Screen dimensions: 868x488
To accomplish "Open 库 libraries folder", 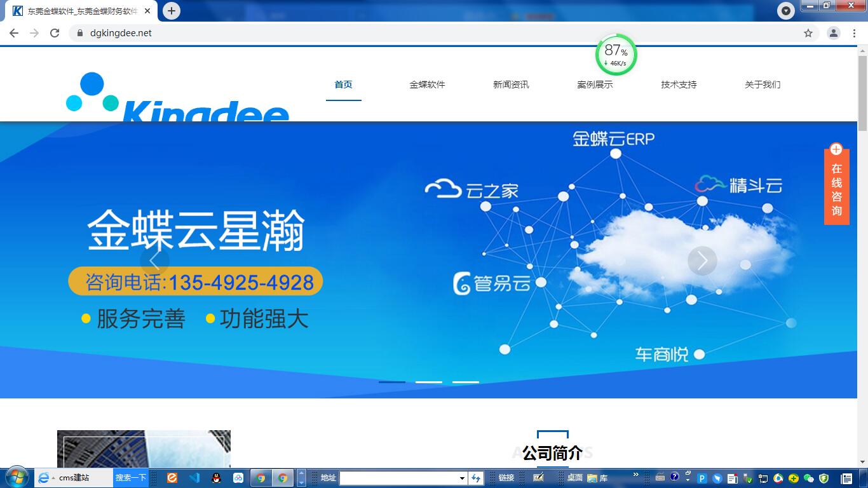I will coord(598,478).
